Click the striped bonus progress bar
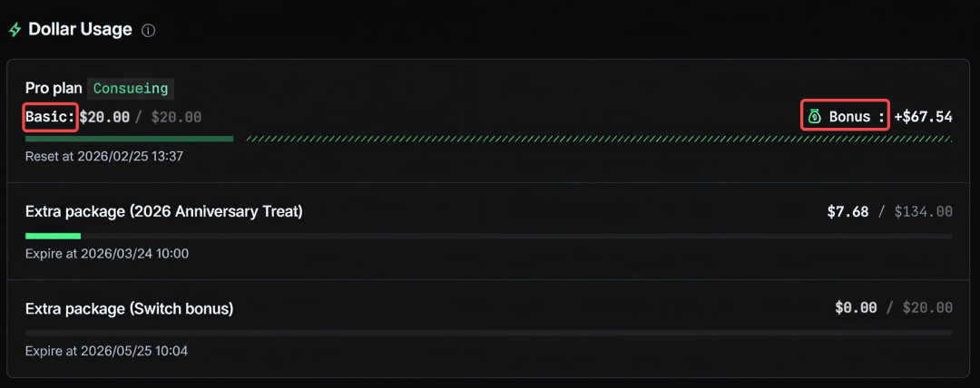Viewport: 980px width, 388px height. point(599,139)
